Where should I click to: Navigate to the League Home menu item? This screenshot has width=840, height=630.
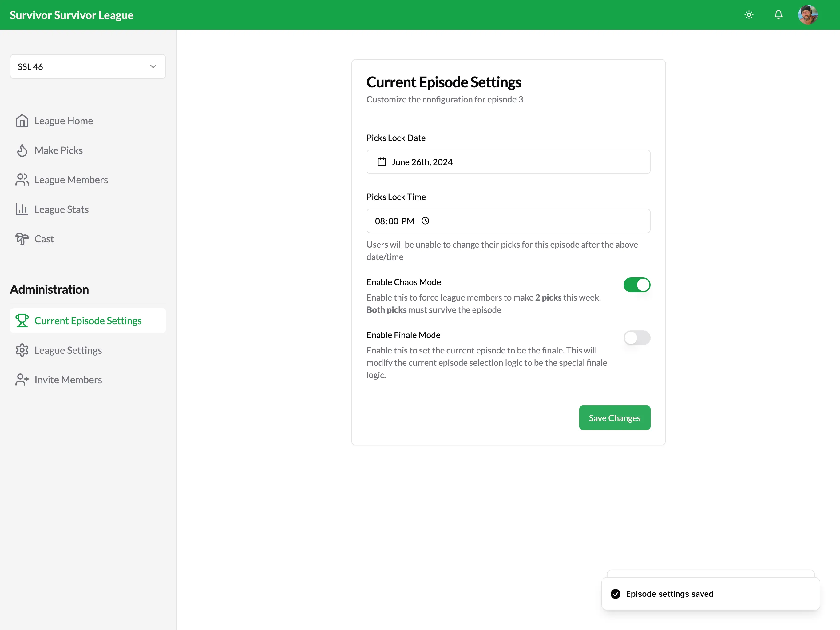[x=64, y=121]
